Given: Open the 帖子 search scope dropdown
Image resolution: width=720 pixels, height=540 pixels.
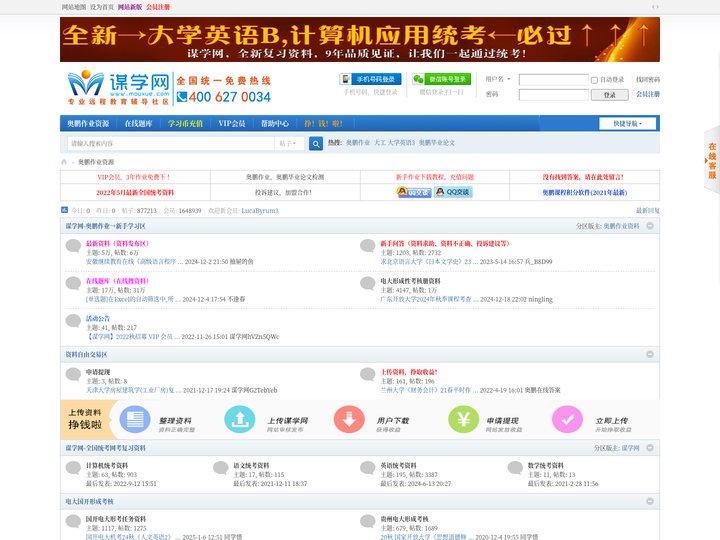Looking at the screenshot, I should pos(288,143).
